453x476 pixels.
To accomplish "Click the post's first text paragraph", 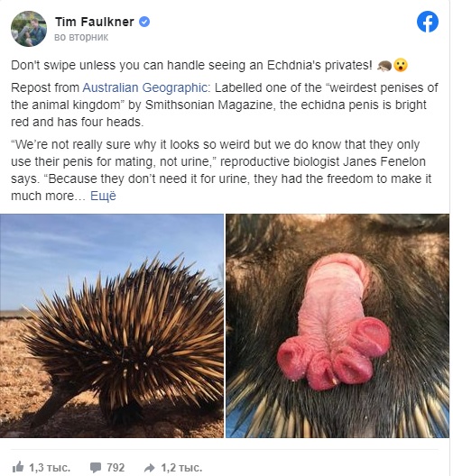I will click(209, 65).
